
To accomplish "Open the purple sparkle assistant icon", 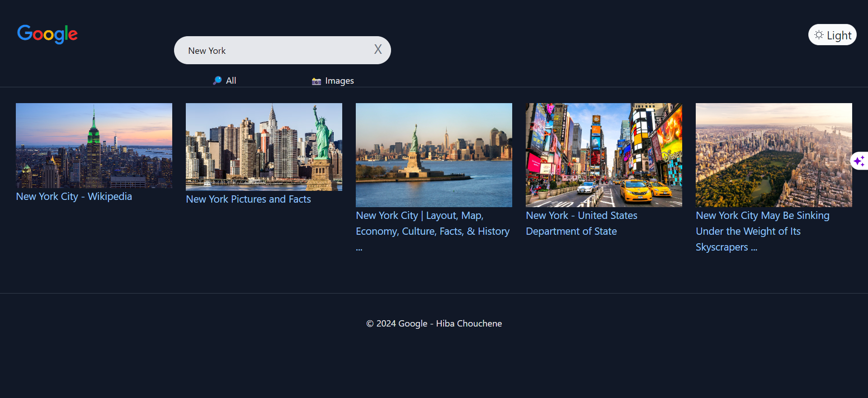I will (859, 161).
